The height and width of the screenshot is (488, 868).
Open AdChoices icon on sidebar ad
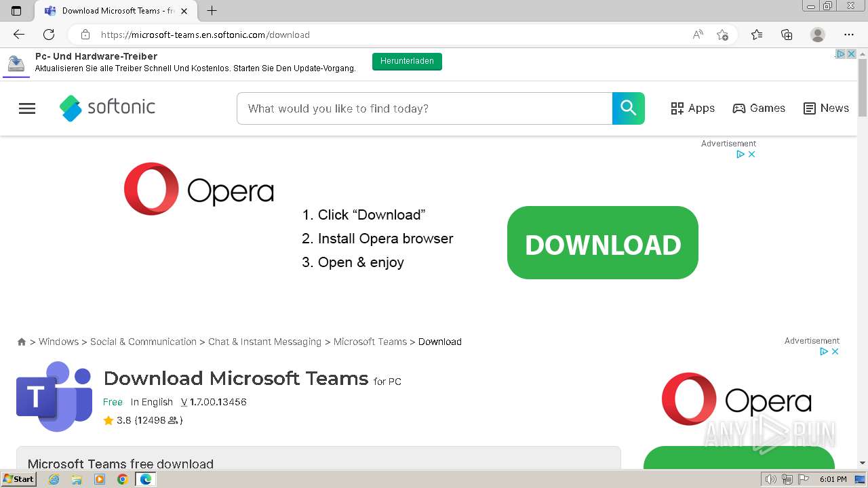tap(825, 352)
